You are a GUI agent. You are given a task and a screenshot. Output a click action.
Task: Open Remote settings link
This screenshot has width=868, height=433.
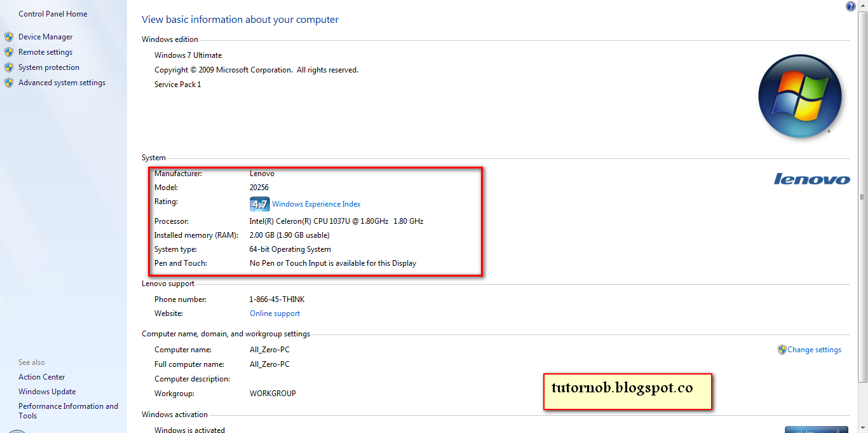coord(45,52)
